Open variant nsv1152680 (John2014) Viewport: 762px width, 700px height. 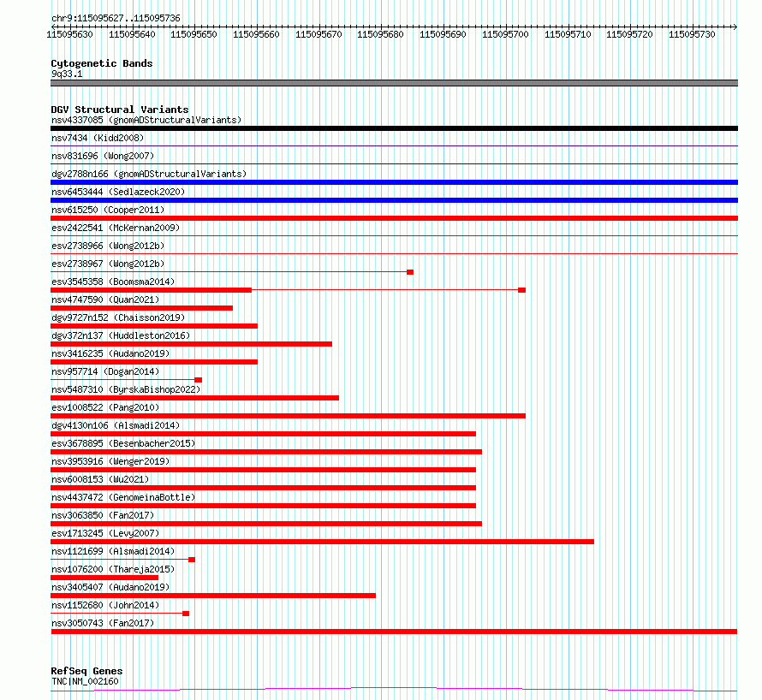tap(105, 605)
